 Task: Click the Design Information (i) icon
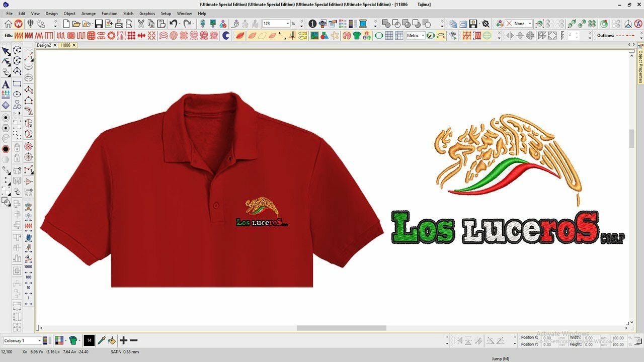point(312,24)
